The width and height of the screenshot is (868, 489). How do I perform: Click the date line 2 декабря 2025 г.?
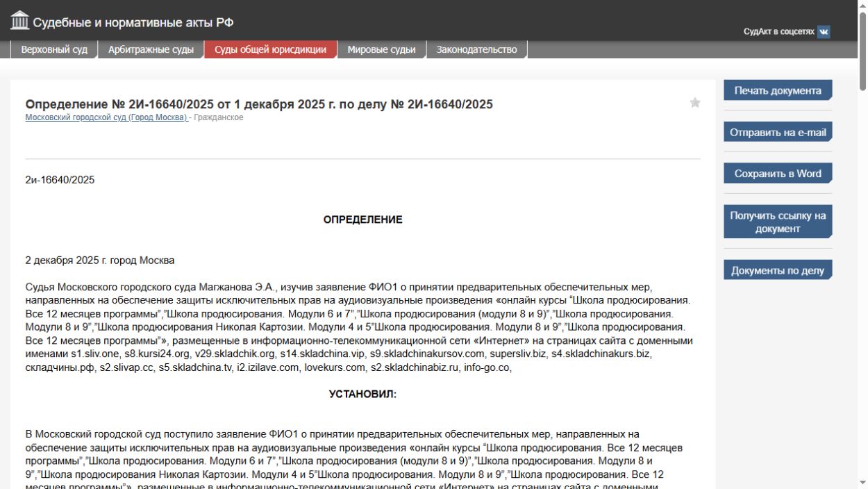click(x=100, y=260)
